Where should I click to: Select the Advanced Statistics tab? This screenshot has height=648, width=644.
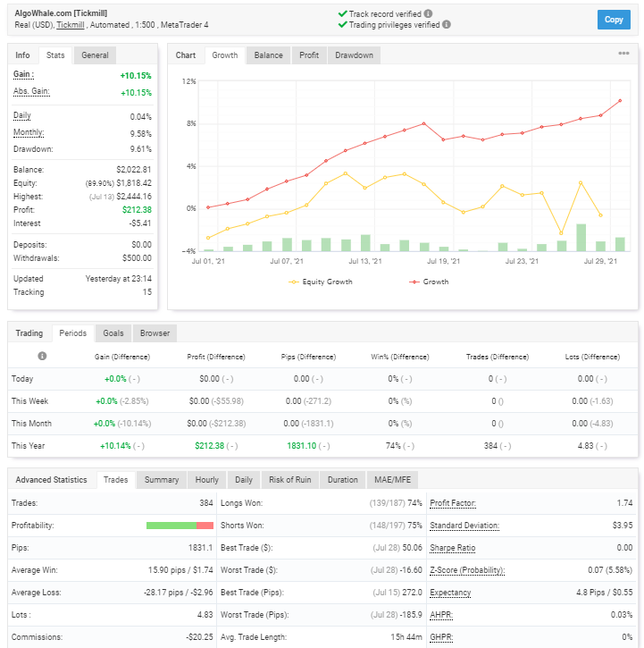(x=51, y=480)
